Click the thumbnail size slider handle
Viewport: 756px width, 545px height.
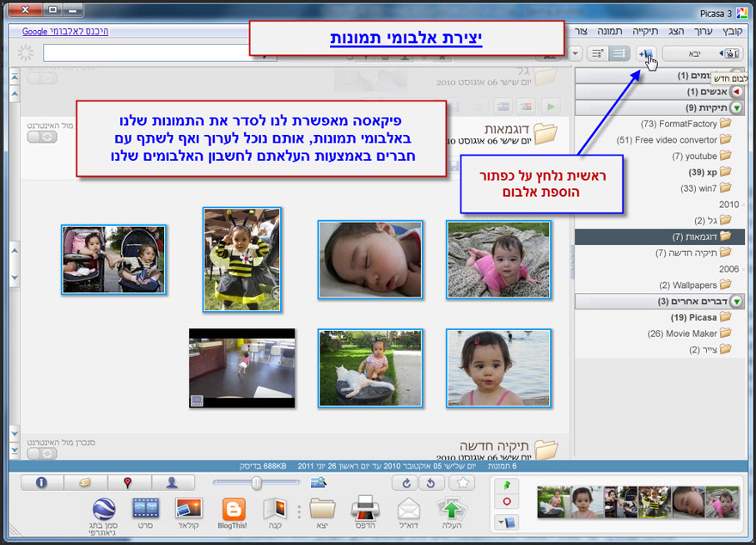click(x=257, y=482)
